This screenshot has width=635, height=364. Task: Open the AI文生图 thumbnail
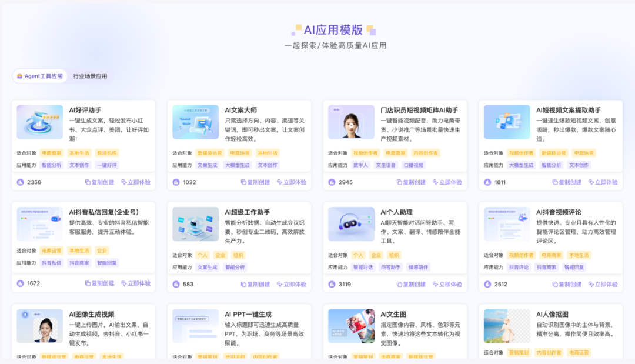[x=351, y=326]
